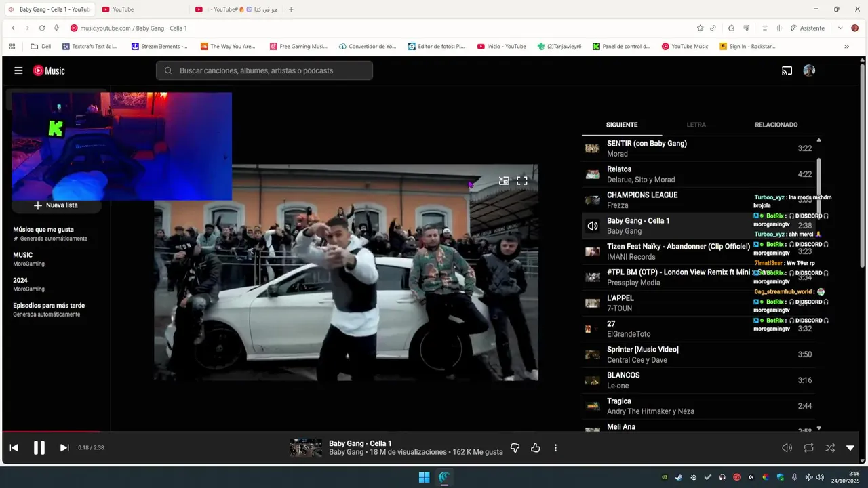Open the NVIDIA tray icon
The image size is (868, 488).
click(665, 477)
